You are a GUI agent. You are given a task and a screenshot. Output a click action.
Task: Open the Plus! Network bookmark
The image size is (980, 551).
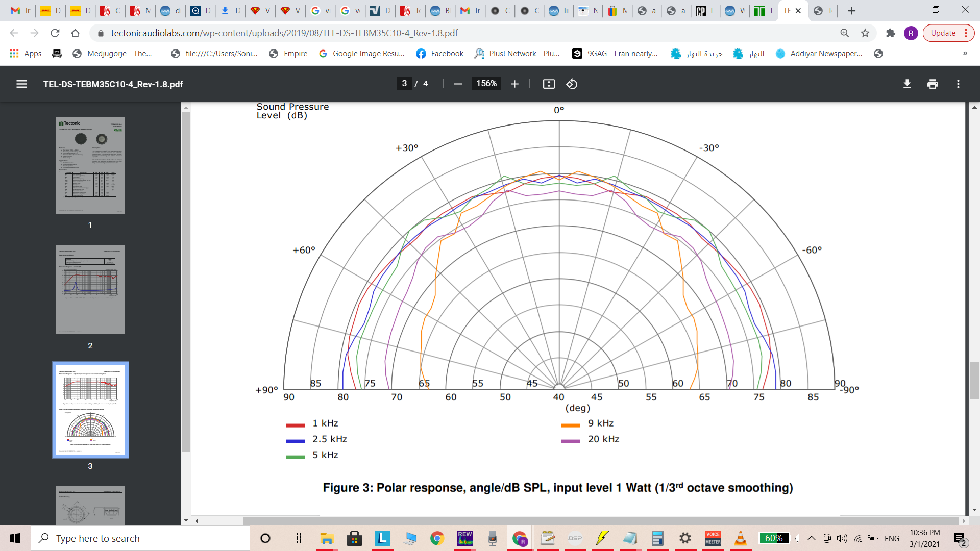tap(517, 54)
